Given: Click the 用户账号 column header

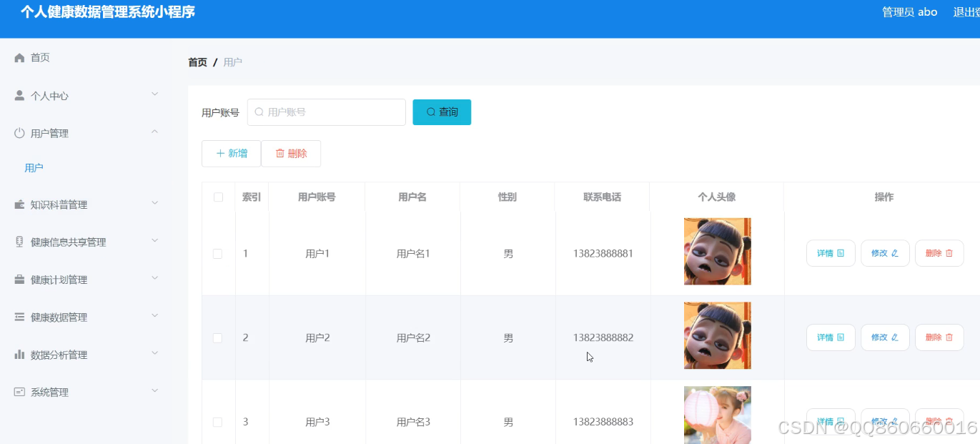Looking at the screenshot, I should click(x=317, y=197).
